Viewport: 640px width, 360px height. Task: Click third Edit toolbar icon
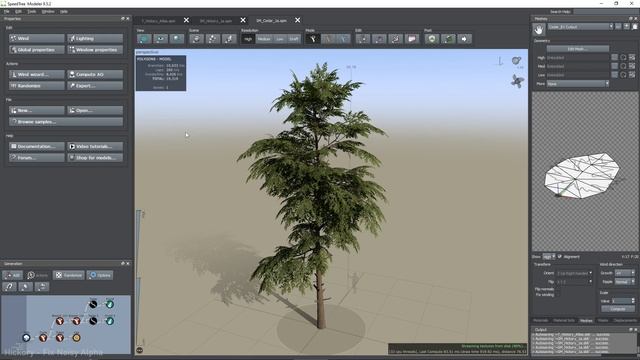[x=396, y=39]
